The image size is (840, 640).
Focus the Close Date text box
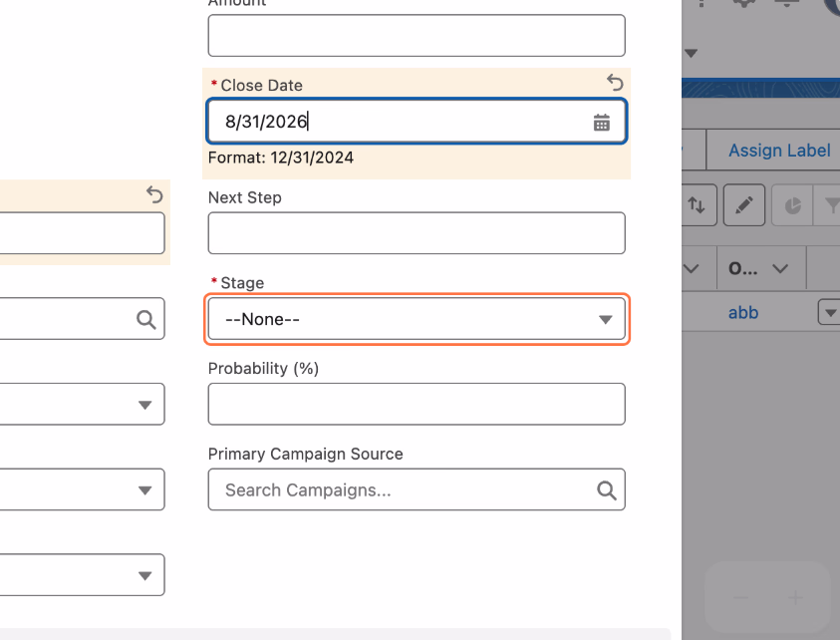pyautogui.click(x=417, y=122)
